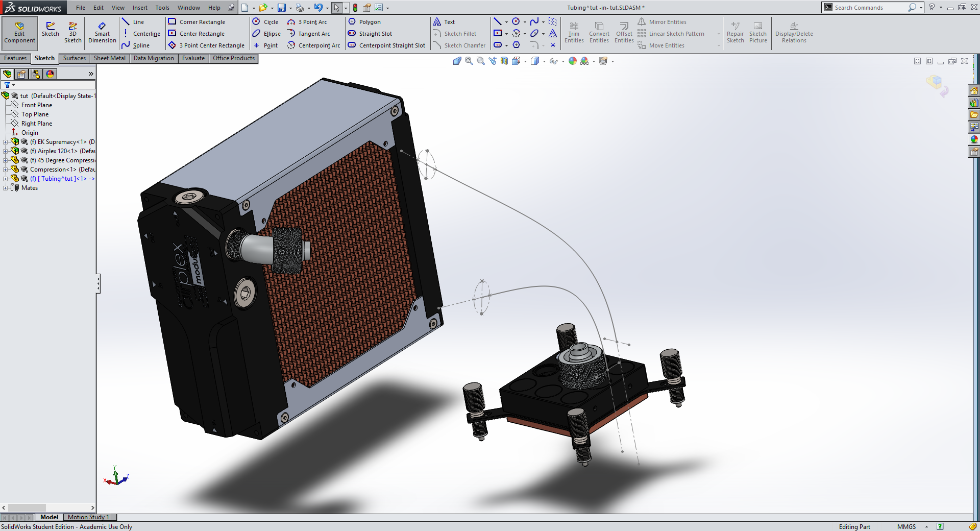Image resolution: width=980 pixels, height=531 pixels.
Task: Switch to the Surfaces tab
Action: pyautogui.click(x=75, y=58)
